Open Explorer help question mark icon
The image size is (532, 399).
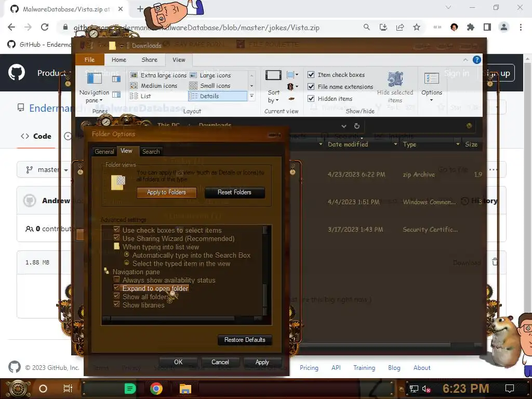pyautogui.click(x=477, y=60)
